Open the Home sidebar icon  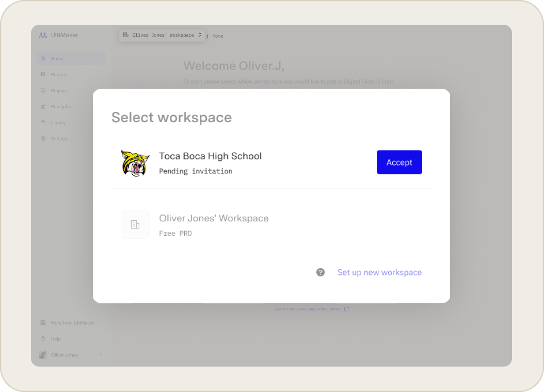point(43,58)
